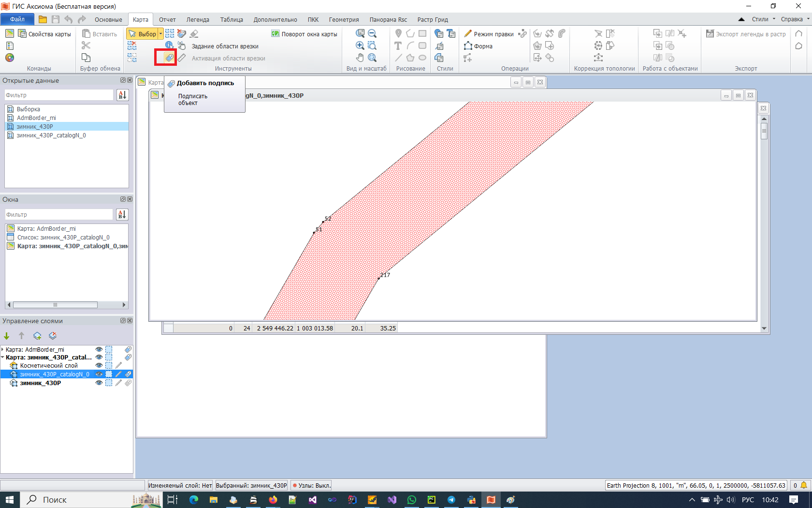Viewport: 812px width, 508px height.
Task: Toggle labels for Карта: AdmBorder_mi
Action: point(128,349)
